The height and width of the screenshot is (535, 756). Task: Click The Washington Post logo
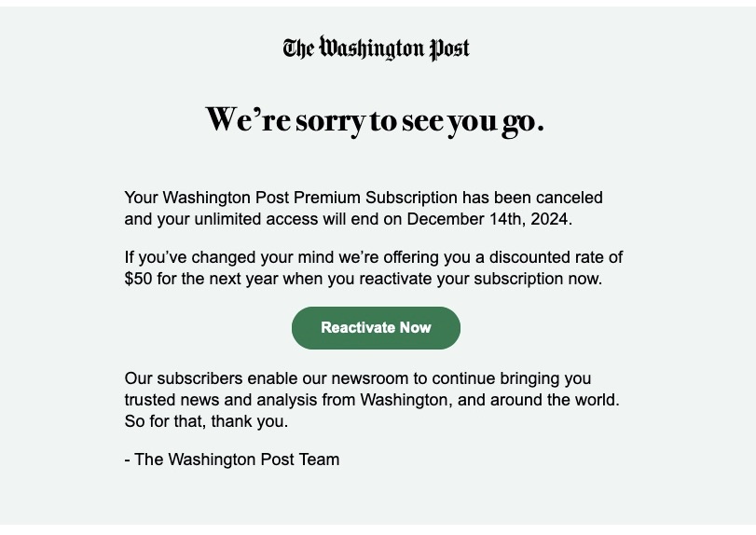376,48
